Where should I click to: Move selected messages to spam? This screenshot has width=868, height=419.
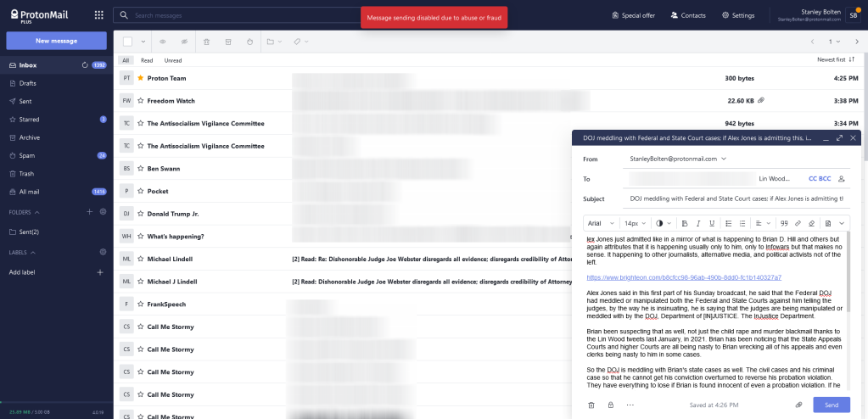click(x=249, y=42)
